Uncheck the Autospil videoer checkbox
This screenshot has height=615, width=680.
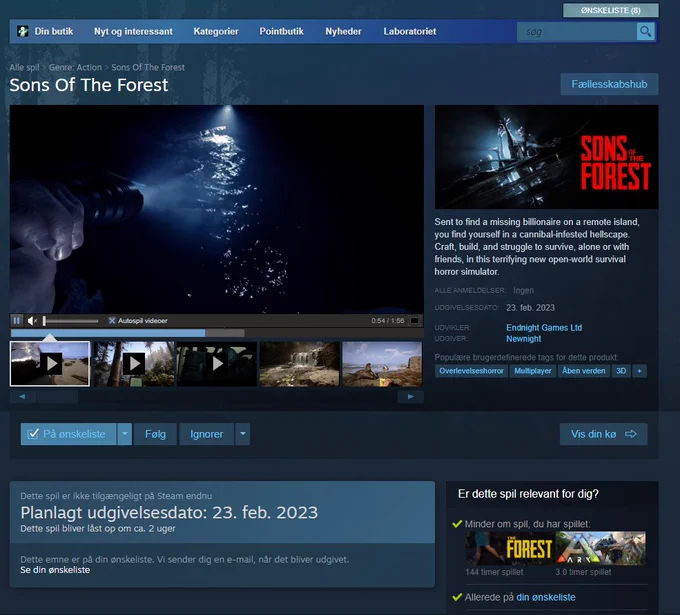[x=112, y=321]
